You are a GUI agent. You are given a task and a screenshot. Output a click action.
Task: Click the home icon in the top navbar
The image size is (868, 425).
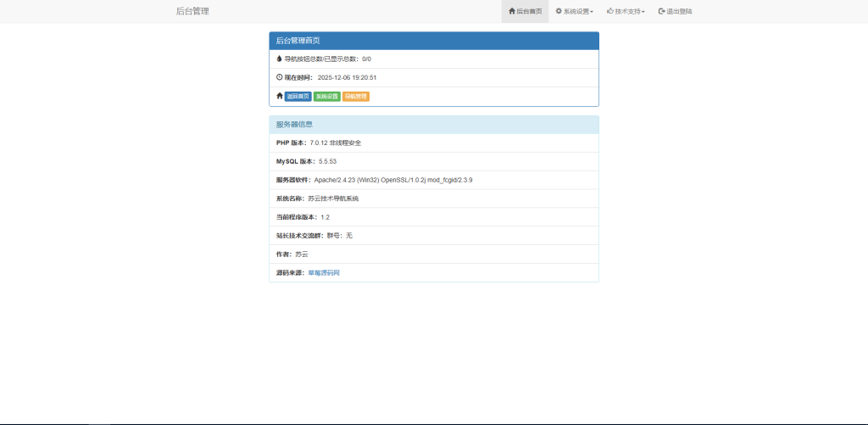pyautogui.click(x=512, y=11)
